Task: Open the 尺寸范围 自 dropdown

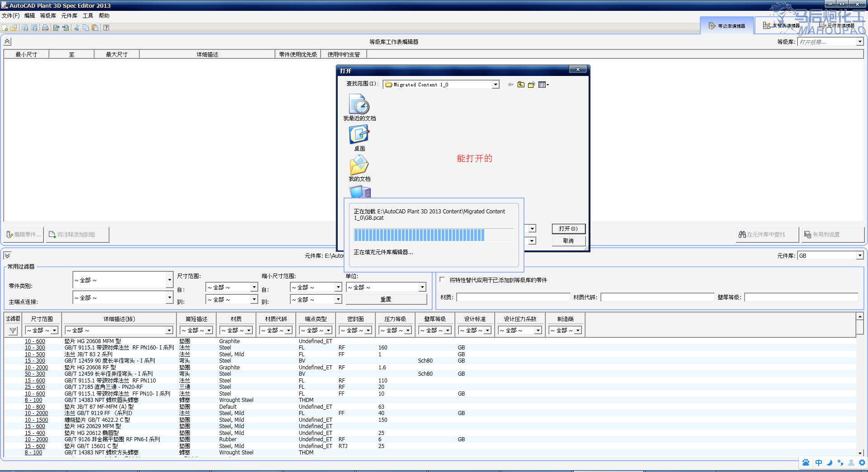Action: tap(254, 287)
